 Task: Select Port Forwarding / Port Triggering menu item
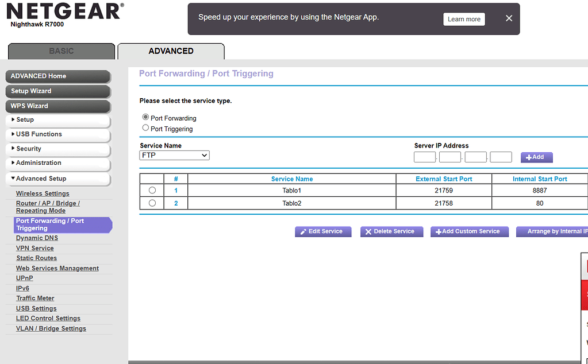point(63,224)
